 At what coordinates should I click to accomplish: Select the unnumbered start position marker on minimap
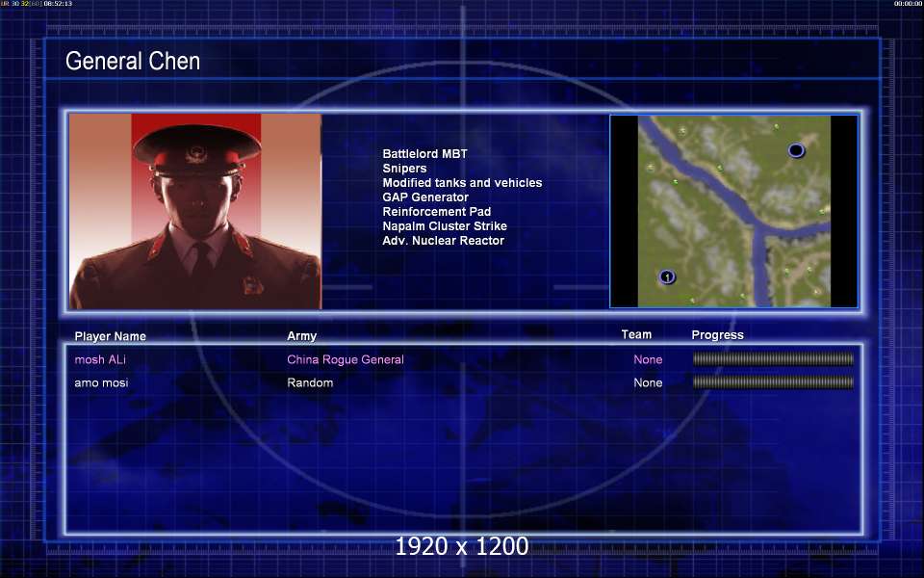pyautogui.click(x=796, y=150)
